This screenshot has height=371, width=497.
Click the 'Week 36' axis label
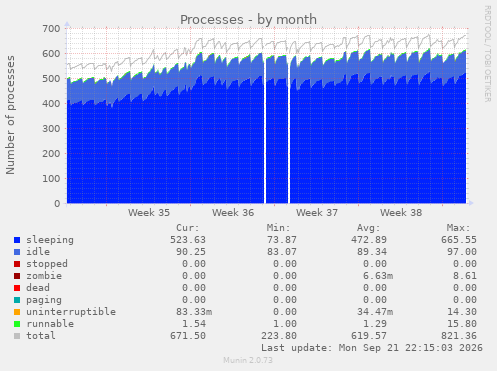[x=233, y=213]
